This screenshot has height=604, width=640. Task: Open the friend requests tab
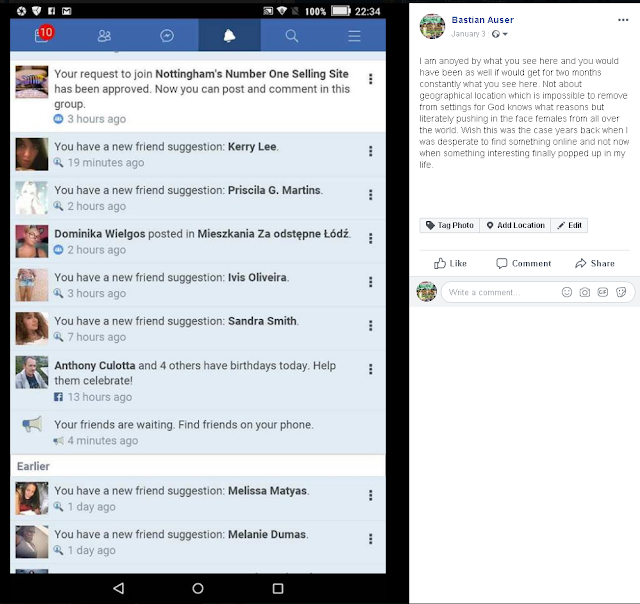point(104,36)
